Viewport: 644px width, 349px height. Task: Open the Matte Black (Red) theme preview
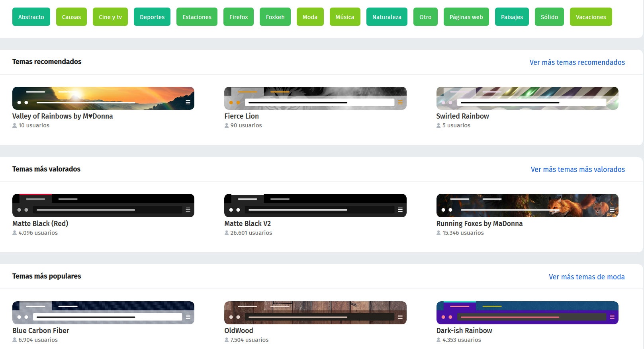103,205
